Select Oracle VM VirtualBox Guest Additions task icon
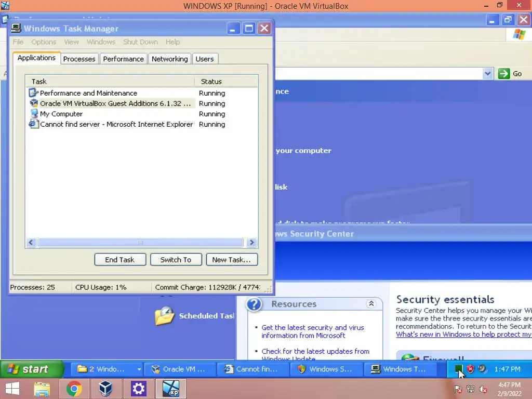 click(33, 103)
